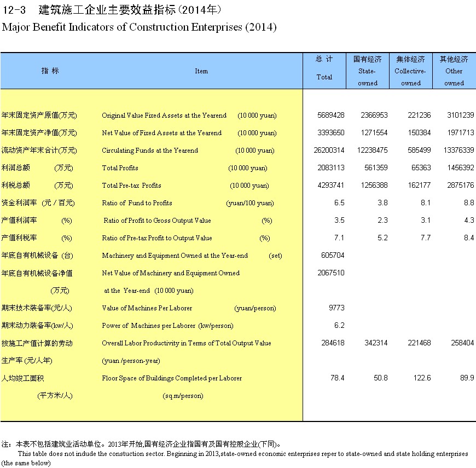The width and height of the screenshot is (476, 468).
Task: Click the '指标' column header
Action: point(50,71)
